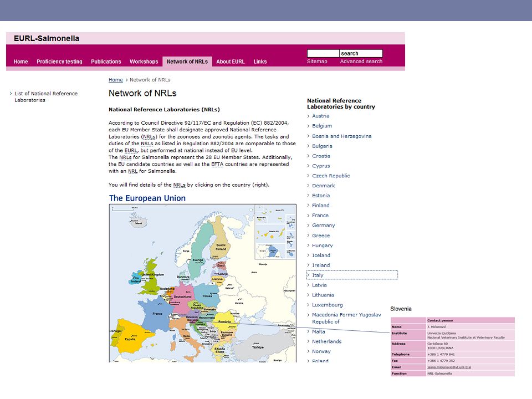532x399 pixels.
Task: Click the Slovenia contact table heading
Action: coord(401,309)
